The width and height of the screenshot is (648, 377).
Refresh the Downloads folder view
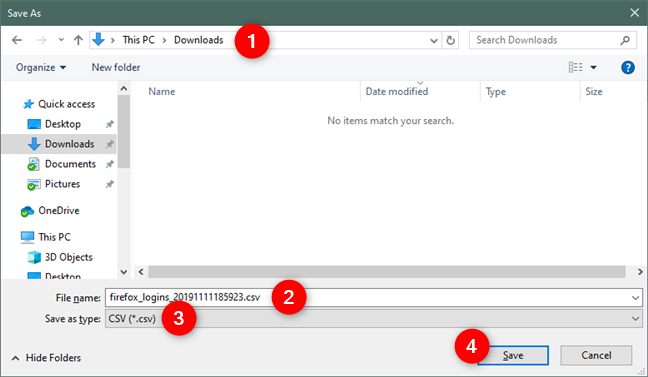(x=450, y=41)
